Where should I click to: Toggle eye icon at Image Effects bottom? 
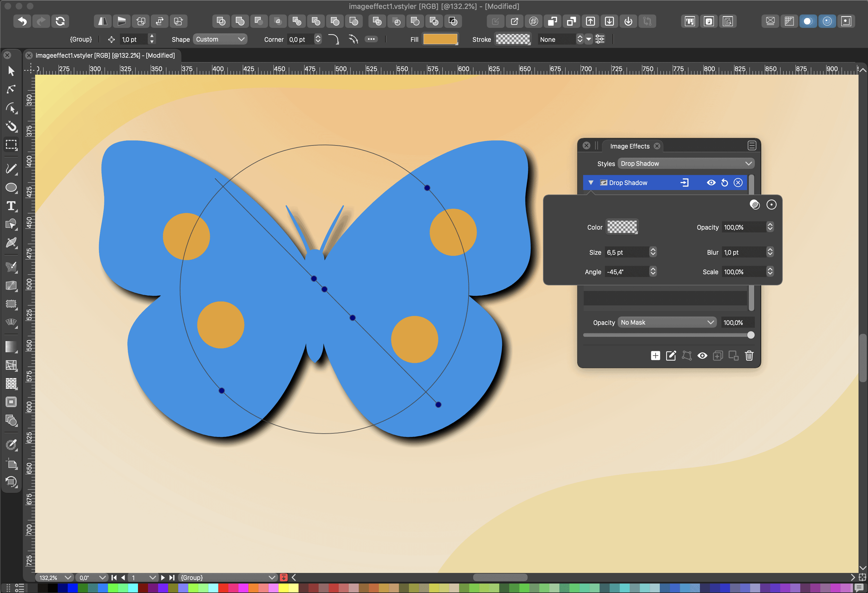coord(702,356)
